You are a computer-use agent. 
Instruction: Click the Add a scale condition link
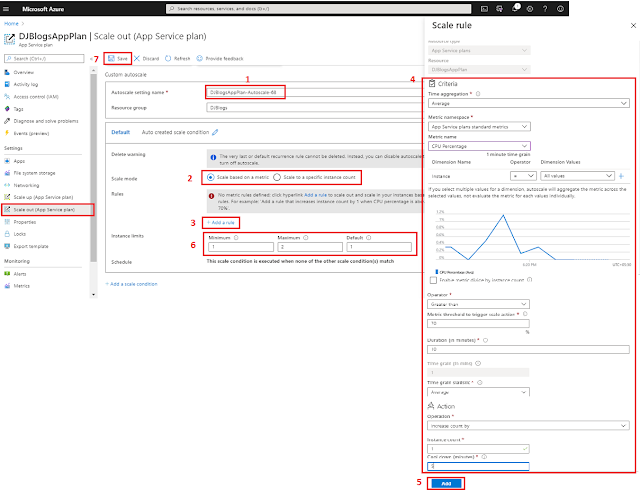pyautogui.click(x=131, y=284)
